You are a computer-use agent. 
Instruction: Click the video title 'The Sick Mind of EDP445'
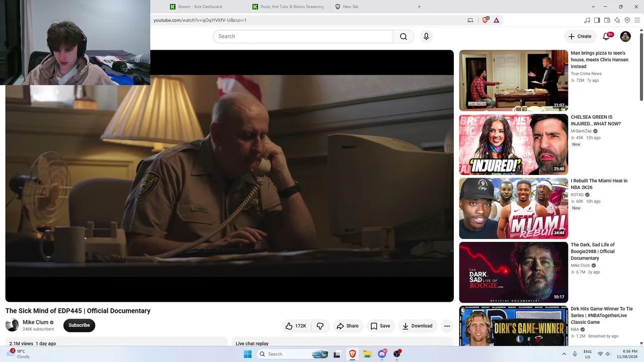pos(78,311)
